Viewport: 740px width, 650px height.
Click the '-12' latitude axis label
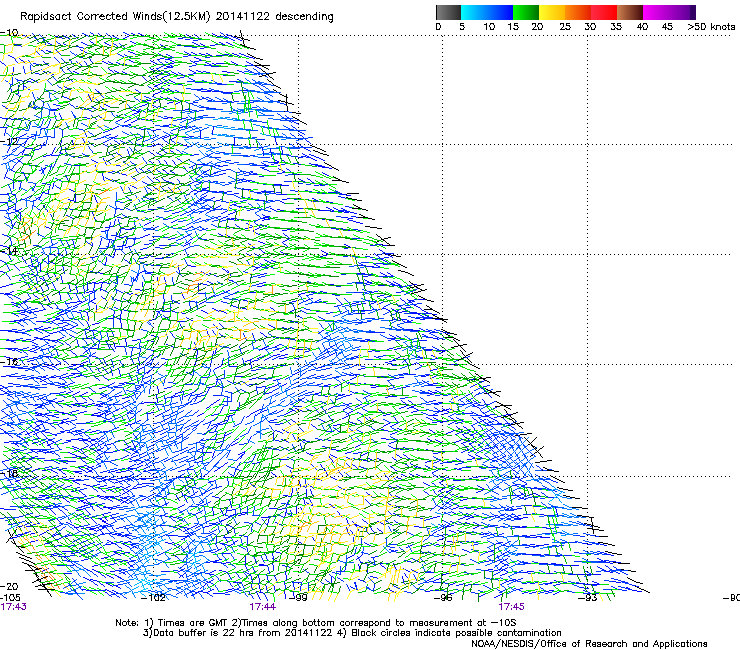9,142
